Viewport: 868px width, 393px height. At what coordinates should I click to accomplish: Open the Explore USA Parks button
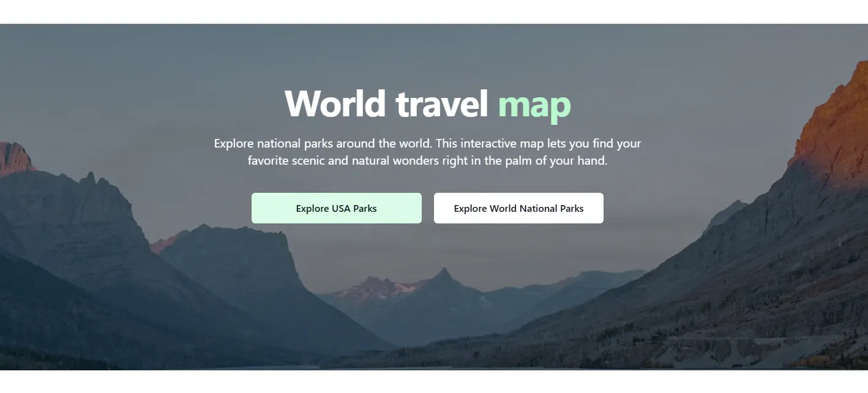tap(336, 208)
